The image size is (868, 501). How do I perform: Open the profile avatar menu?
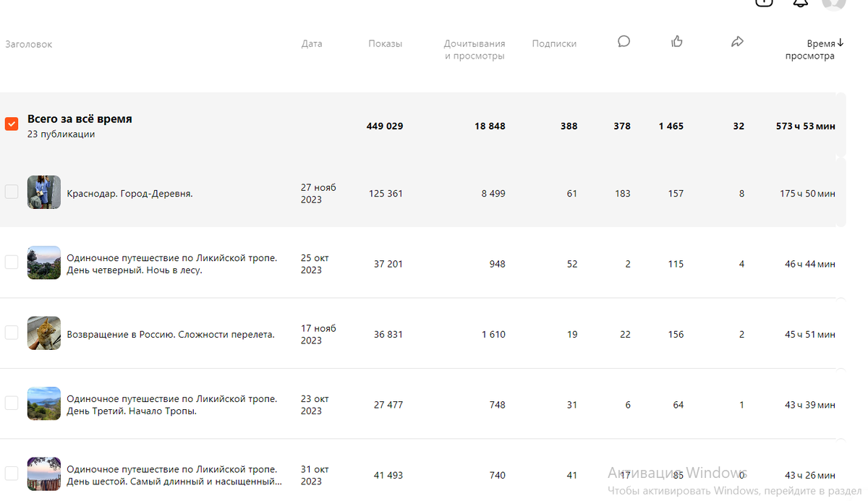(x=833, y=3)
